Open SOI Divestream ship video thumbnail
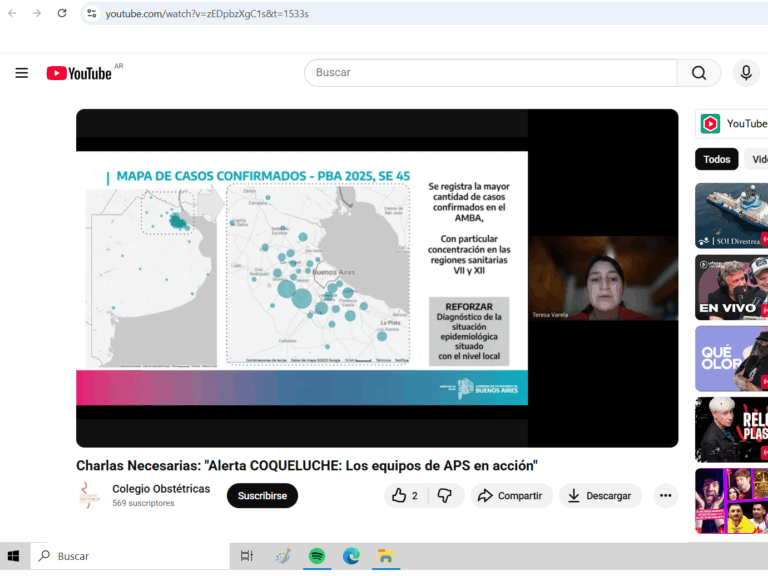The width and height of the screenshot is (768, 576). [x=732, y=216]
